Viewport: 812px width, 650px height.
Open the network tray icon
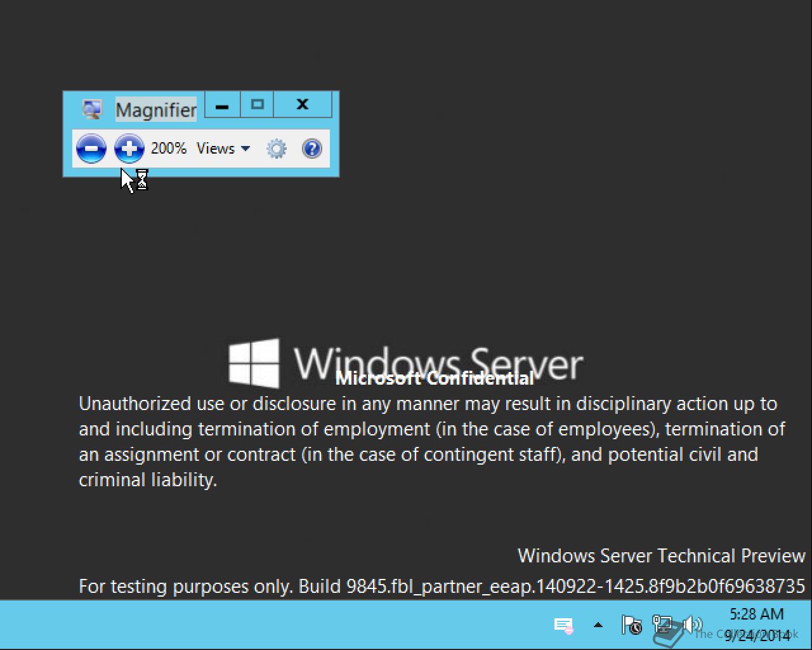click(x=663, y=625)
